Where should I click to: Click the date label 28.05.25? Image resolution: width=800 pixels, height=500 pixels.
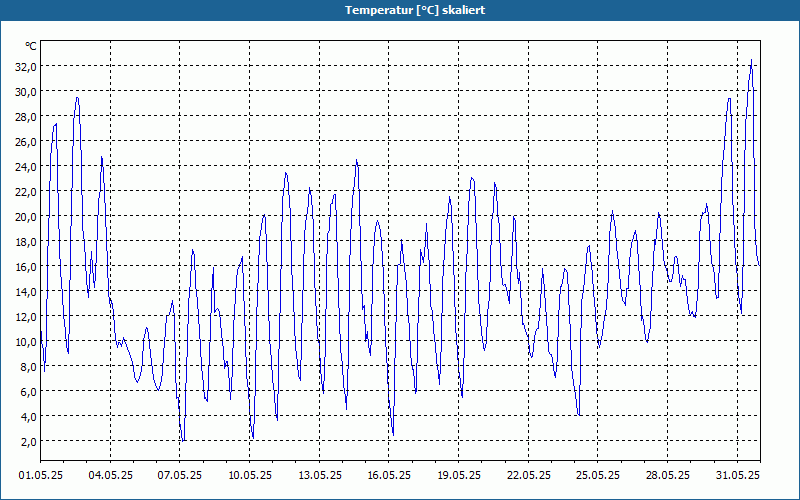(x=667, y=475)
